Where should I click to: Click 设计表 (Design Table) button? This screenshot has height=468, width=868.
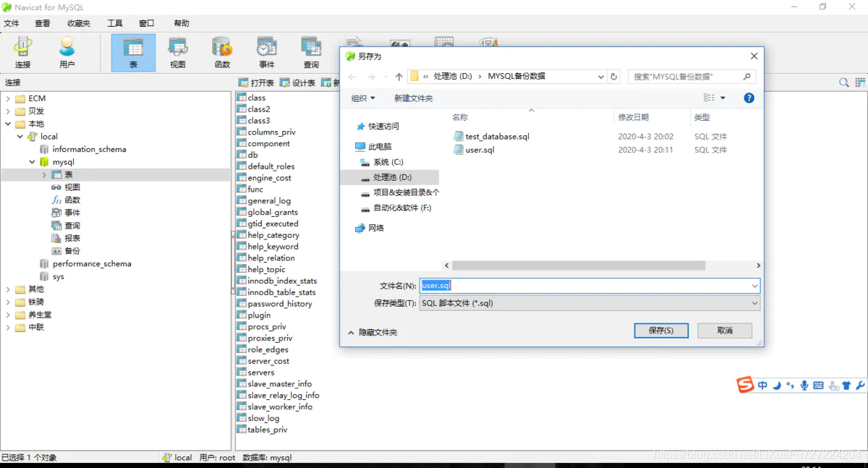tap(298, 83)
